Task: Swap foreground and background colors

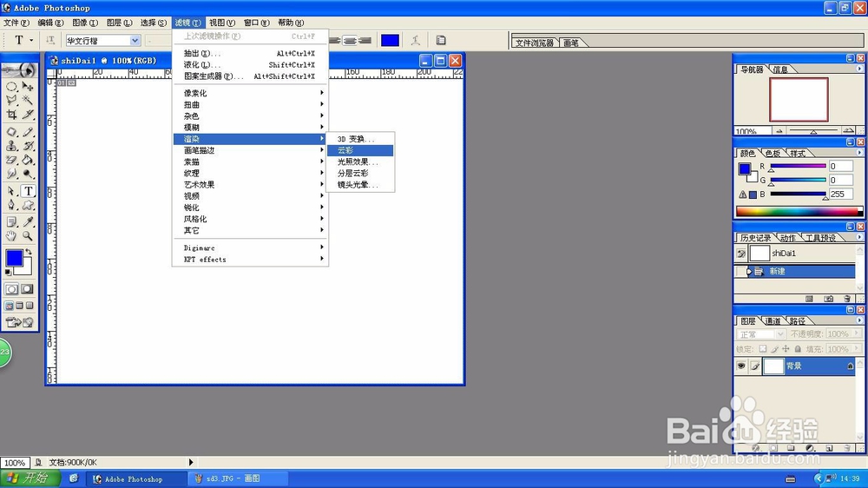Action: tap(29, 252)
